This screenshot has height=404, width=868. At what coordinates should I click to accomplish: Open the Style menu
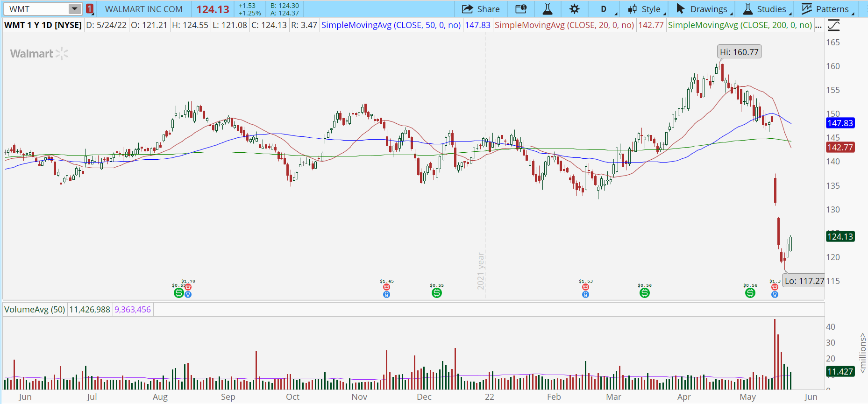[x=645, y=9]
